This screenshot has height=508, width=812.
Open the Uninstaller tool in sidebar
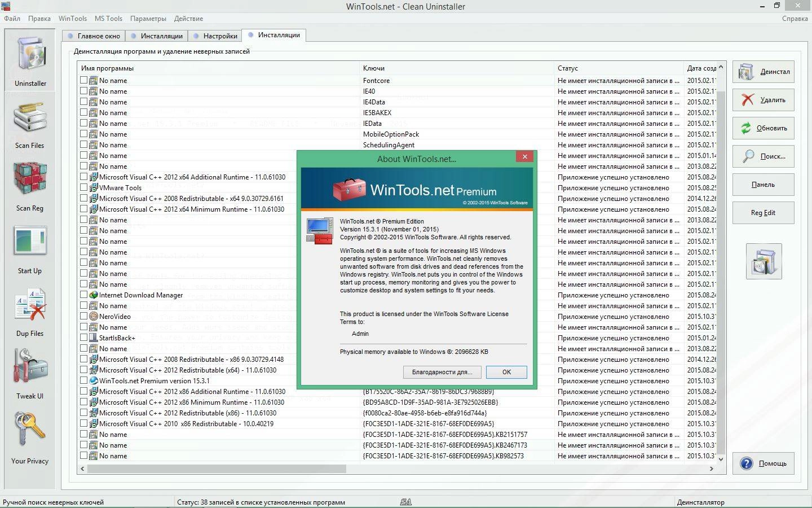coord(30,61)
